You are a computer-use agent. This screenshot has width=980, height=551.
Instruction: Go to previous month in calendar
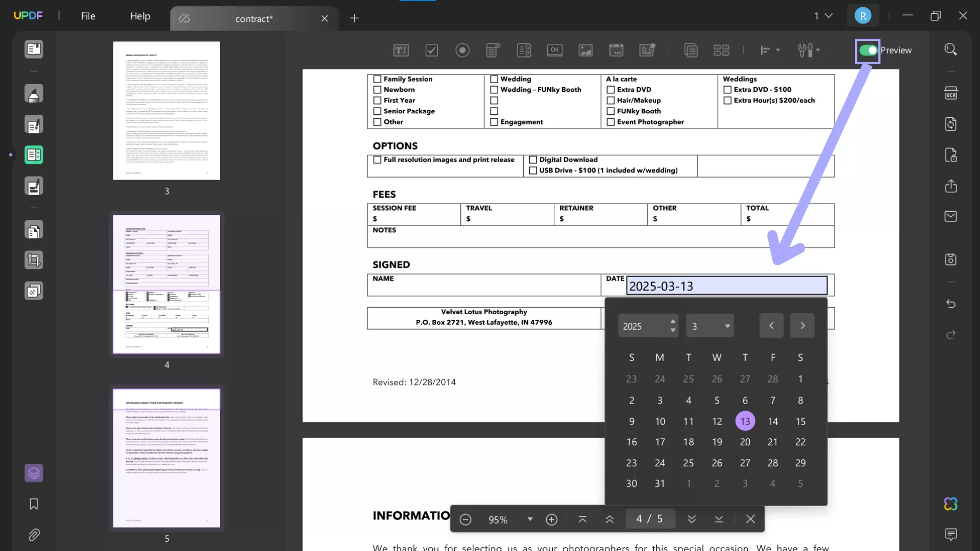771,325
